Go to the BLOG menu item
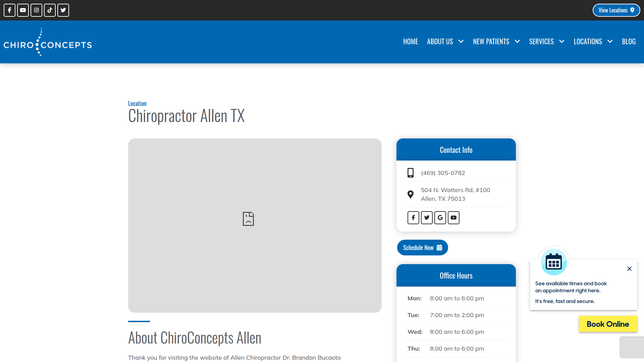The width and height of the screenshot is (644, 362). coord(629,42)
